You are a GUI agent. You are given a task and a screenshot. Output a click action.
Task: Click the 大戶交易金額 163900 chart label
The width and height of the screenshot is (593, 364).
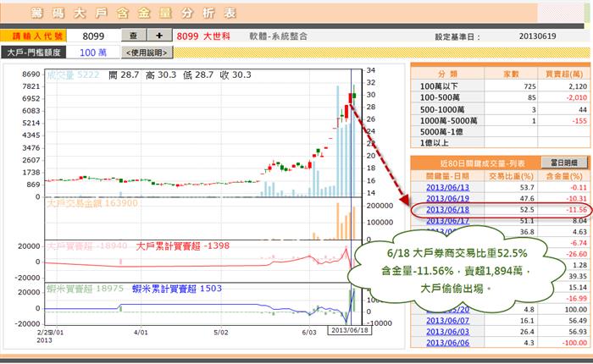[x=91, y=203]
